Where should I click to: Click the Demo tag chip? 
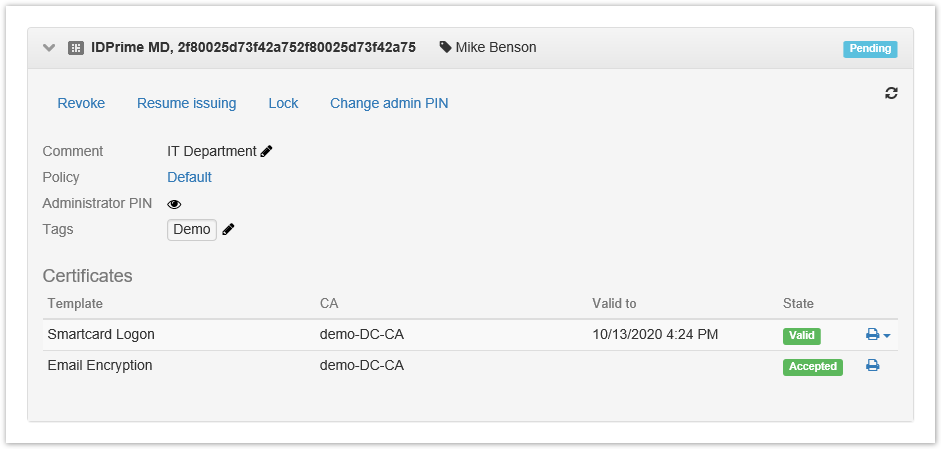[192, 230]
